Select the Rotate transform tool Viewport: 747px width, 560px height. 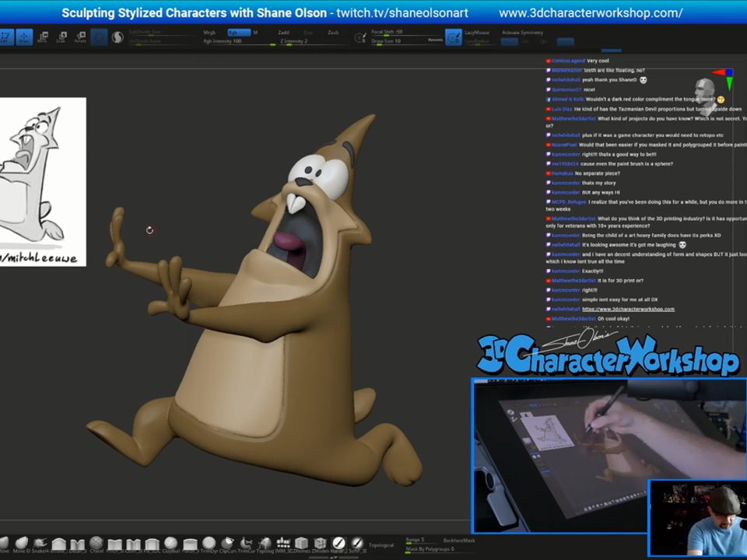pos(80,37)
